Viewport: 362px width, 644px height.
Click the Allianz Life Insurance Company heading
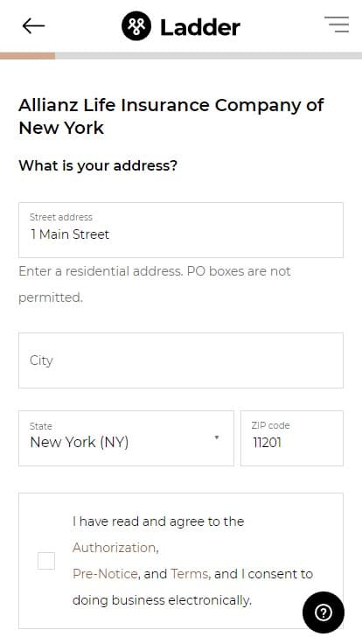click(171, 116)
